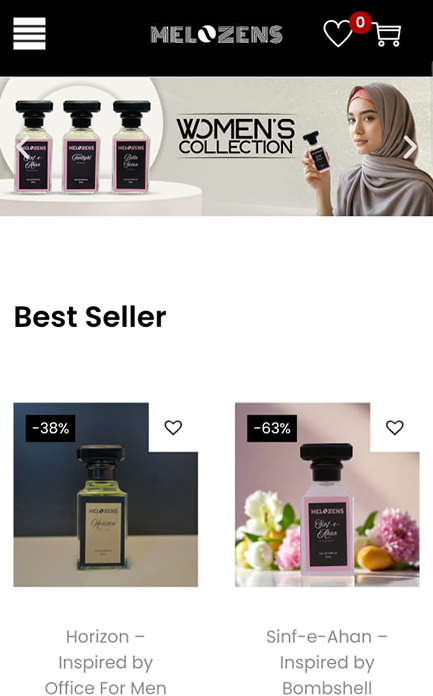This screenshot has height=696, width=433.
Task: Open the wishlist heart icon in header
Action: point(338,33)
